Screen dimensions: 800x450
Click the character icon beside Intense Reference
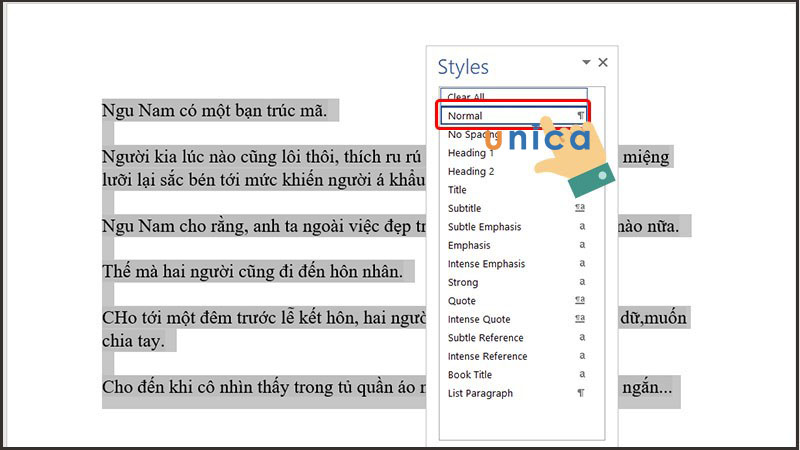click(x=582, y=356)
